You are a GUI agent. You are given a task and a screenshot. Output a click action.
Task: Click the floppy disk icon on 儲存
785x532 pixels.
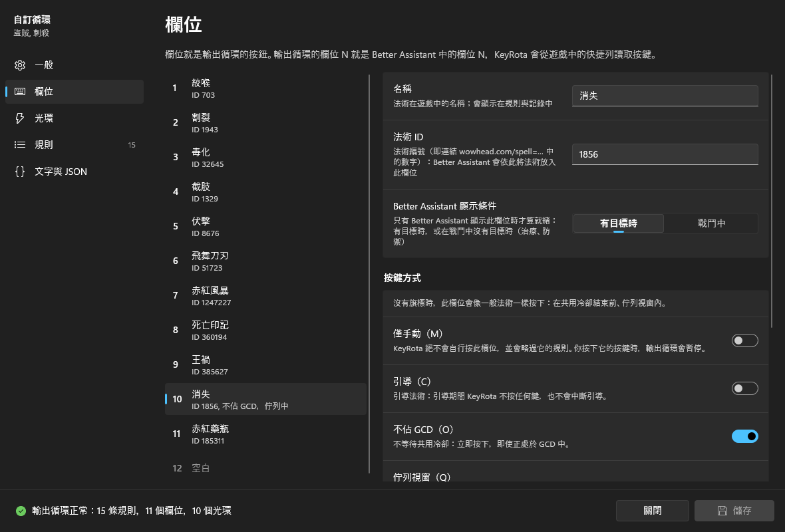pyautogui.click(x=722, y=511)
